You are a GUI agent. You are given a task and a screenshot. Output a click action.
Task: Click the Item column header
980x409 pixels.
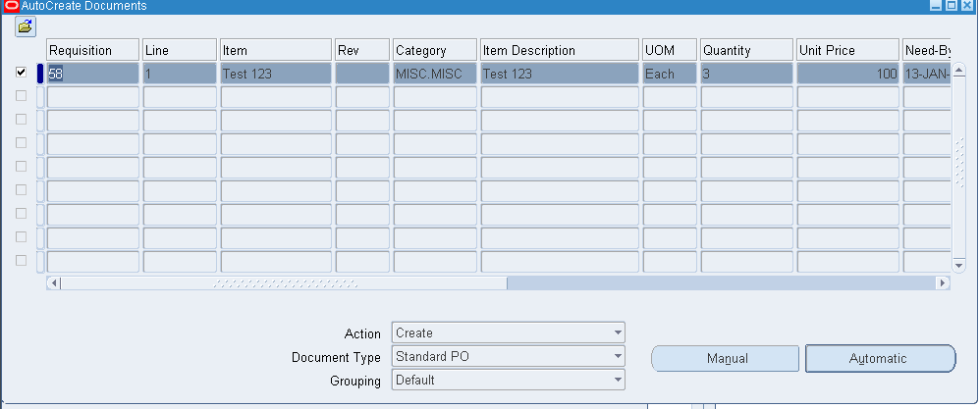coord(276,50)
